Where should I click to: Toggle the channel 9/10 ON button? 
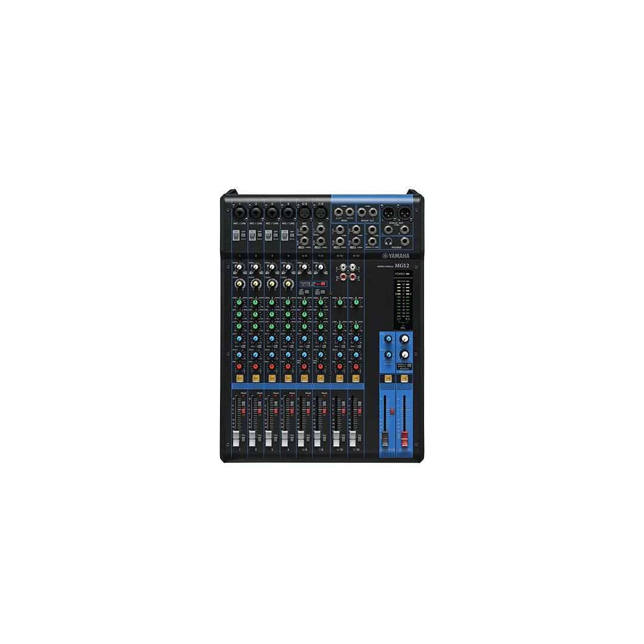[340, 378]
